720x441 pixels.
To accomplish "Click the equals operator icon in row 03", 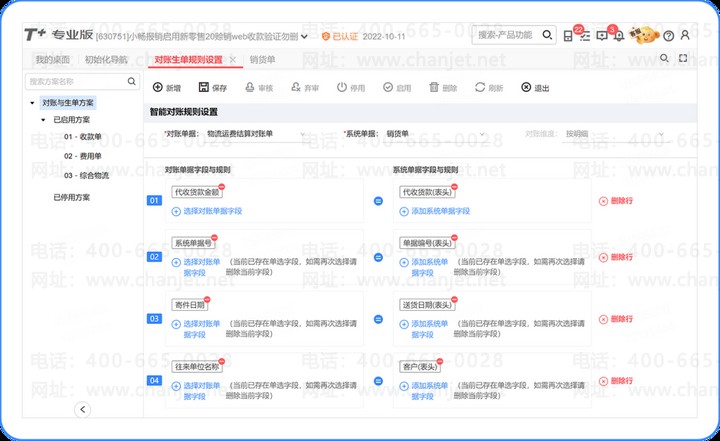I will click(x=378, y=319).
